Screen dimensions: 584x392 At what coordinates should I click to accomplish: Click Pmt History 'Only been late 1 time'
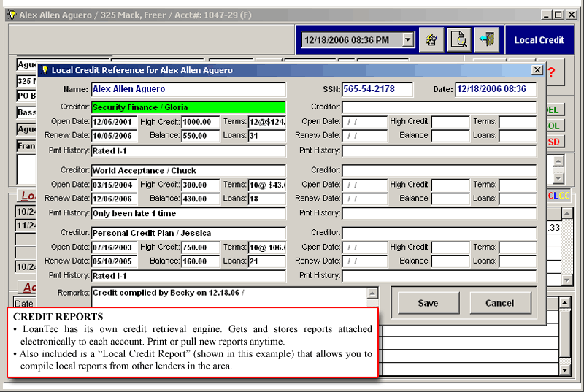pyautogui.click(x=188, y=214)
